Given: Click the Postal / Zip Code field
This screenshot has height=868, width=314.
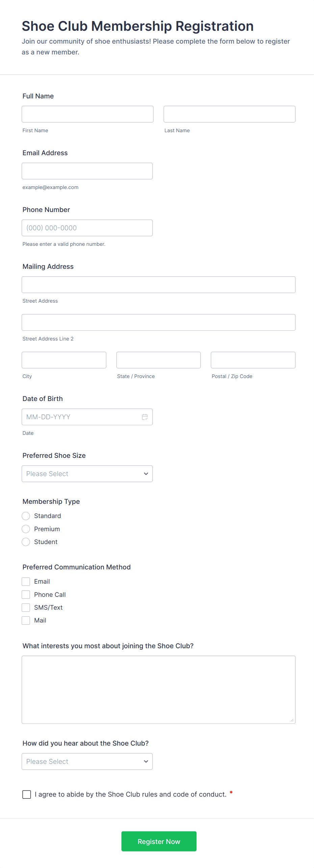Looking at the screenshot, I should coord(253,360).
